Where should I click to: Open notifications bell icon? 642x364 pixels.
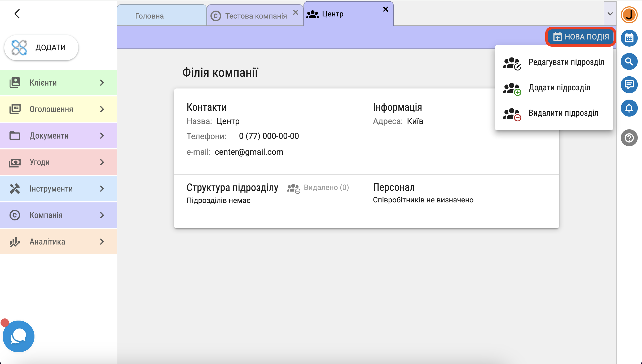629,108
